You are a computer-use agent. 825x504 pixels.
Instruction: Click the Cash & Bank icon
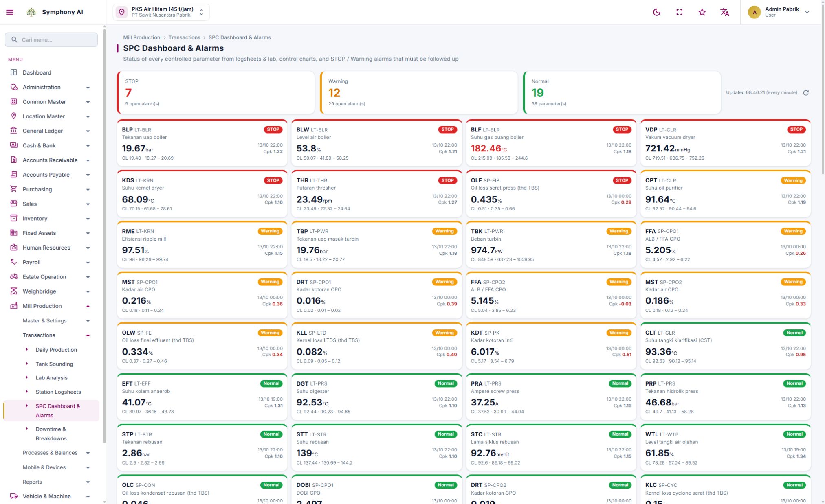(x=14, y=145)
